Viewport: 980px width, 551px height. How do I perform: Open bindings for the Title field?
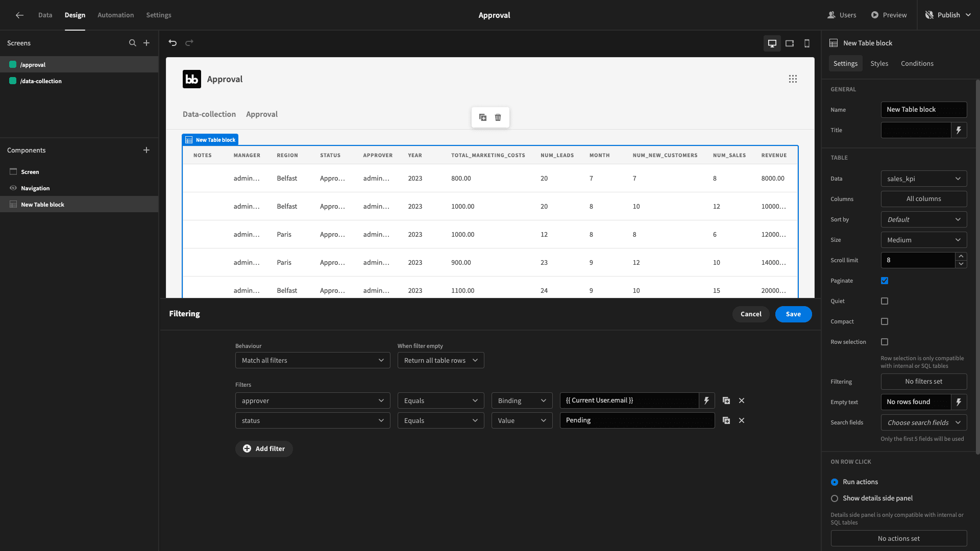tap(959, 130)
